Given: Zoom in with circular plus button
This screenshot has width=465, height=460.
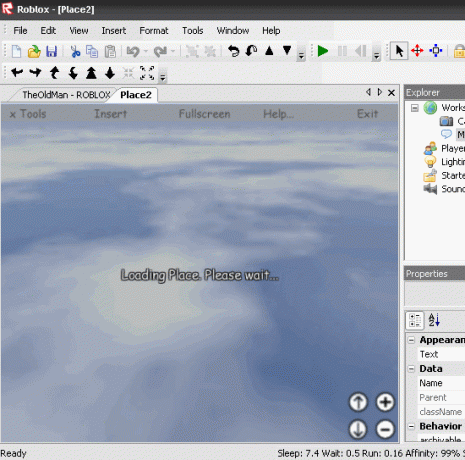Looking at the screenshot, I should coord(385,402).
